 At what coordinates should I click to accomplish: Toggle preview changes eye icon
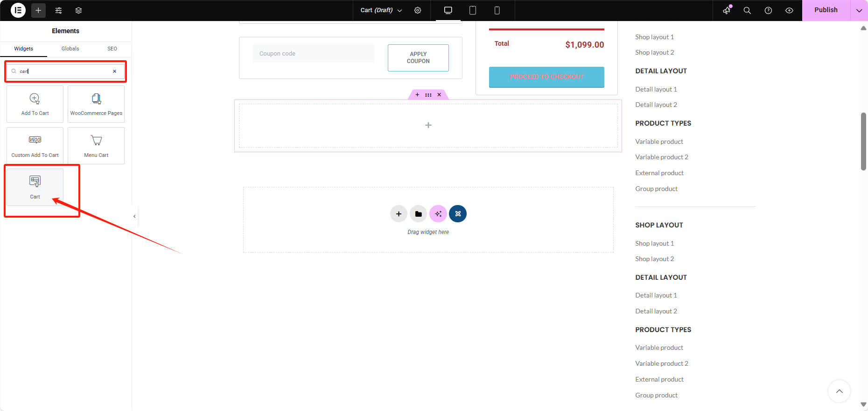(789, 10)
